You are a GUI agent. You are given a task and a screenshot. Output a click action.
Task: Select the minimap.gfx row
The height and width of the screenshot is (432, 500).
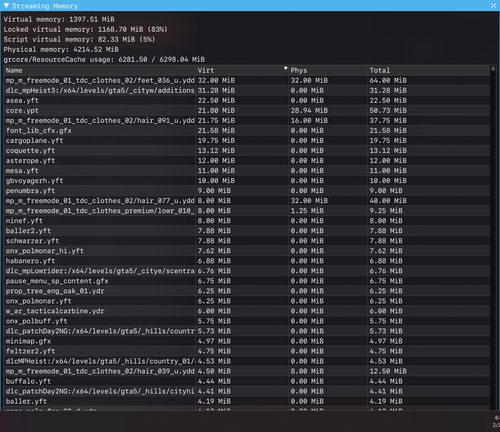pos(247,341)
